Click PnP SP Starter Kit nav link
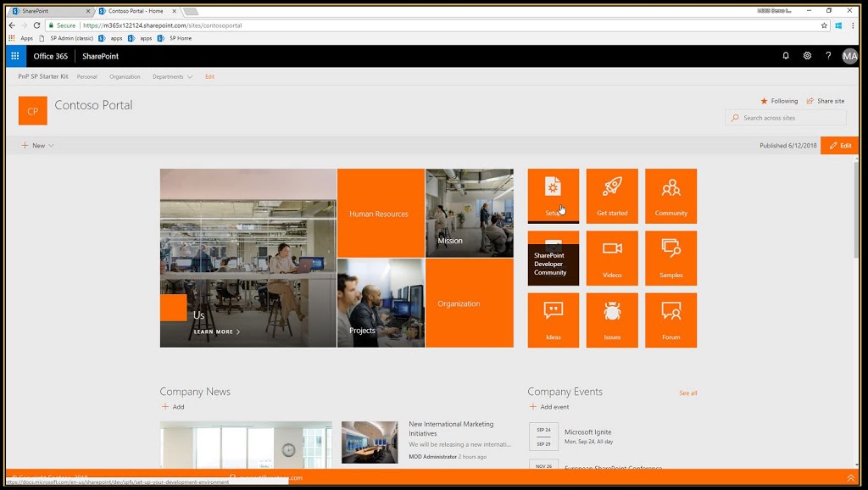The image size is (868, 490). (43, 76)
